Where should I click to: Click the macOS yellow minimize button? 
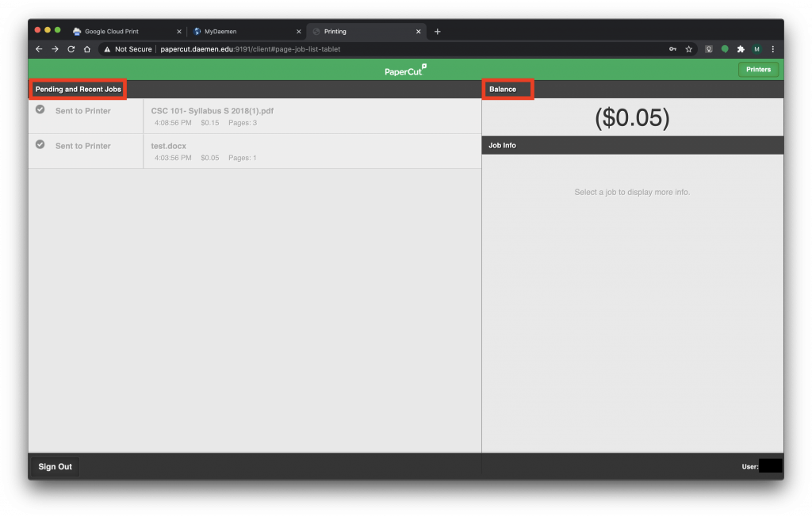point(48,30)
